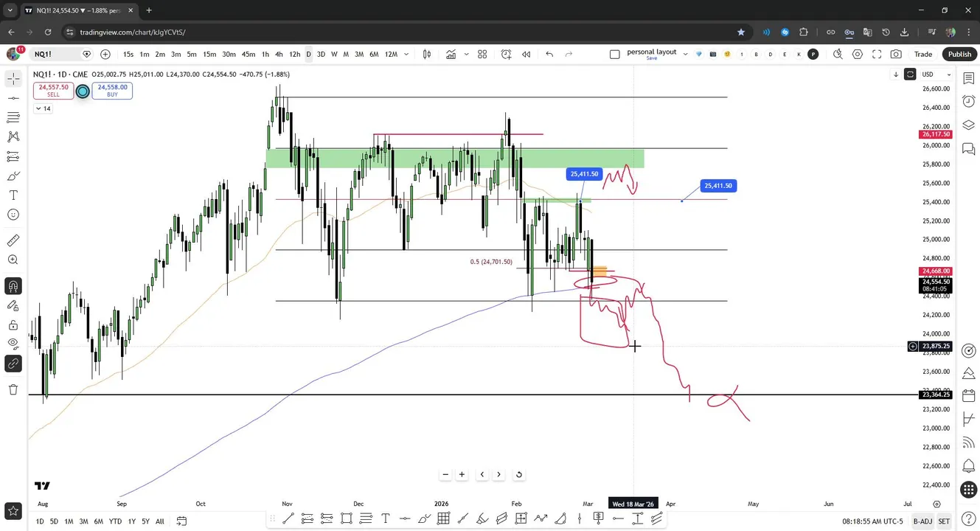Open the layout grid selector
980x531 pixels.
pyautogui.click(x=482, y=54)
